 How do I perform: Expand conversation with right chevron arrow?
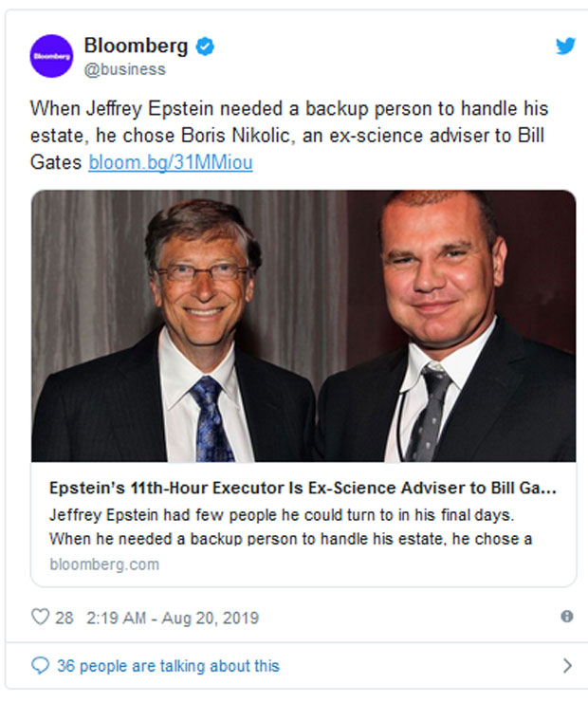pyautogui.click(x=567, y=665)
